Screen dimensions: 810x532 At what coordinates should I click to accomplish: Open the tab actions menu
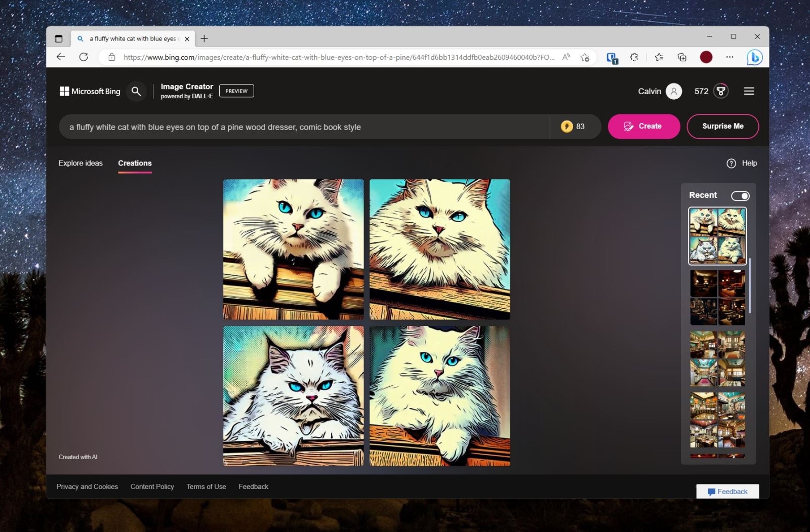tap(59, 38)
